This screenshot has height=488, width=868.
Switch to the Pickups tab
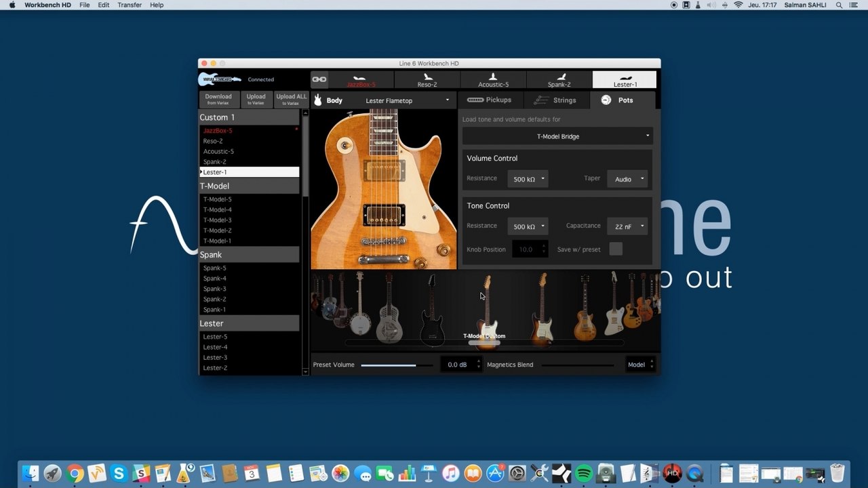(x=490, y=100)
